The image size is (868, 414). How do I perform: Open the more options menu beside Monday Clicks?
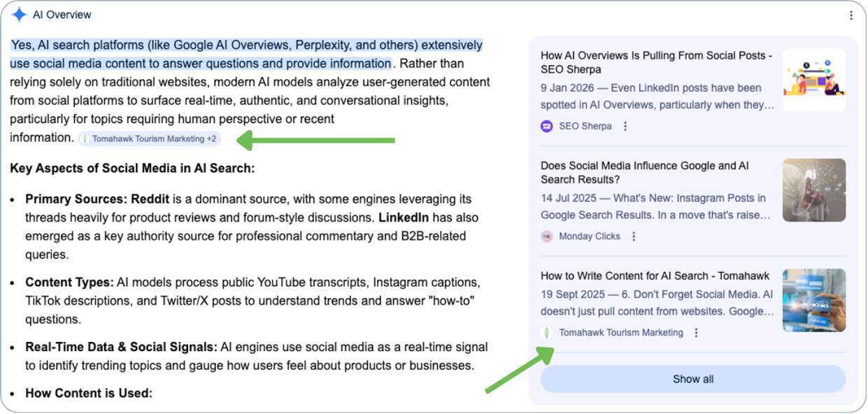pyautogui.click(x=634, y=236)
